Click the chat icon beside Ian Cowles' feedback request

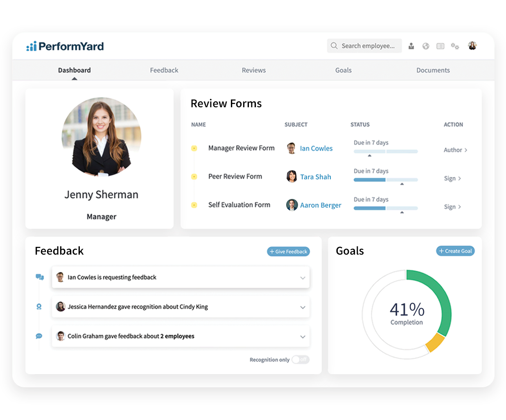click(39, 277)
